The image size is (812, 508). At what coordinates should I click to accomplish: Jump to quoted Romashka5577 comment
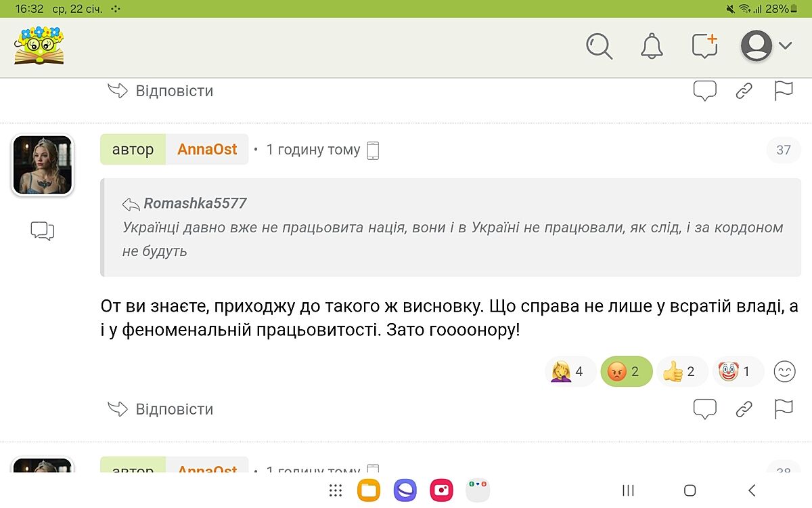(194, 203)
